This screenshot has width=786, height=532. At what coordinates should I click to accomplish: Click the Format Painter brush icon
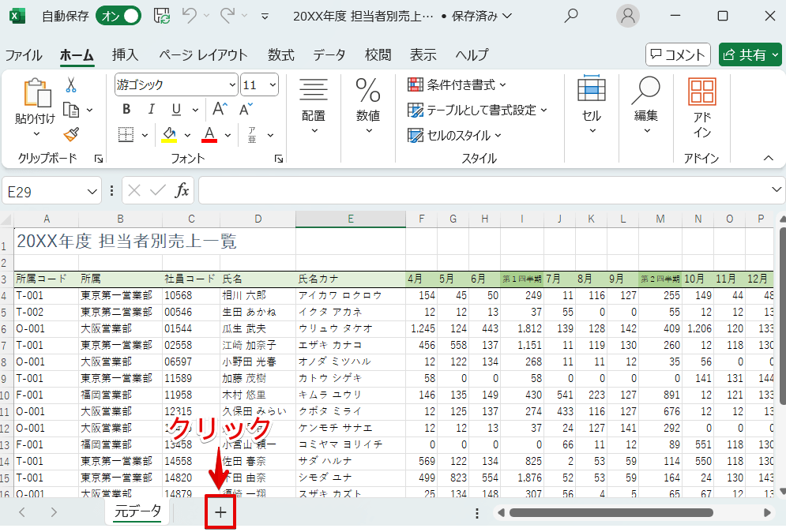(x=71, y=134)
